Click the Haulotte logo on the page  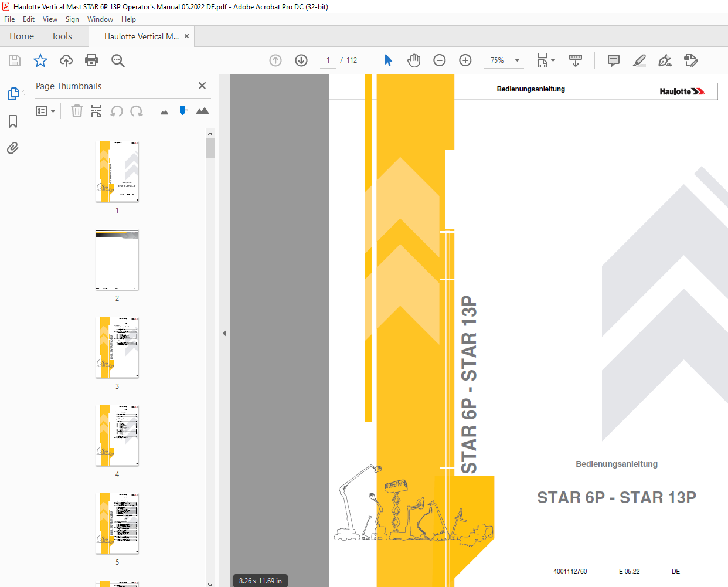point(682,91)
